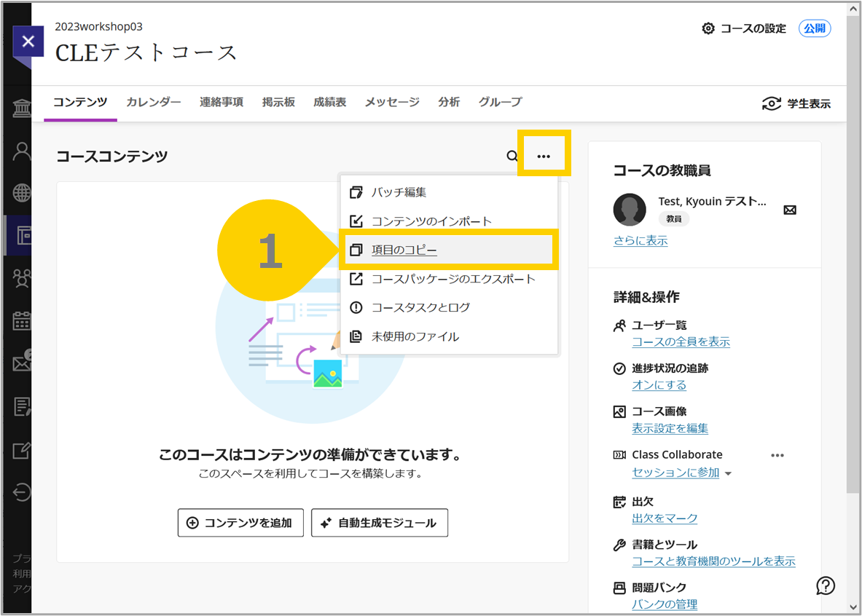
Task: Click the コース画像 picture icon
Action: [x=619, y=411]
